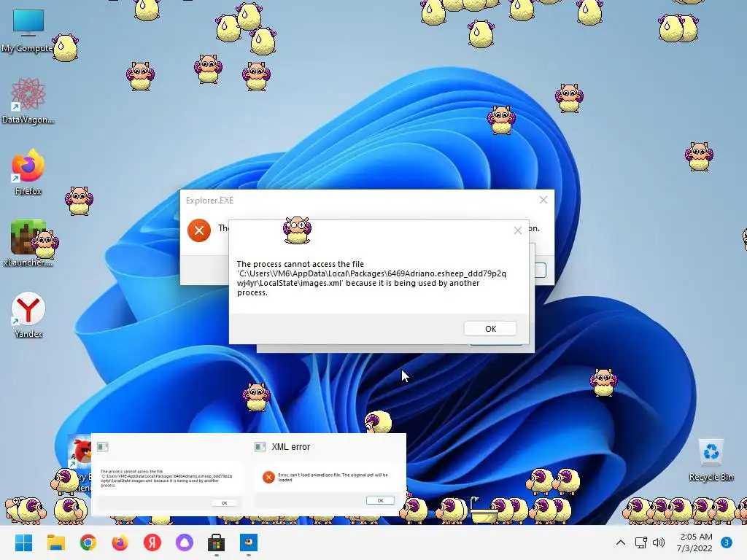This screenshot has height=560, width=747.
Task: Click the sheep with glasses on the dialog
Action: click(x=297, y=230)
